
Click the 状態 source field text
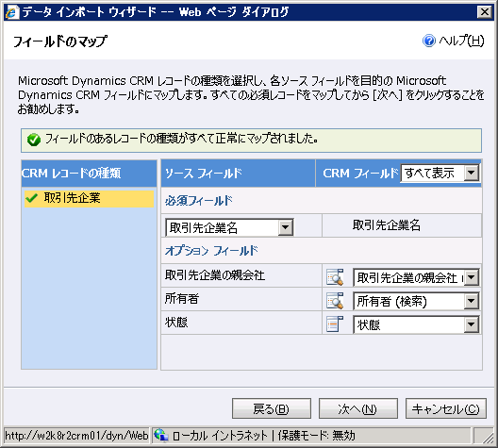[176, 323]
